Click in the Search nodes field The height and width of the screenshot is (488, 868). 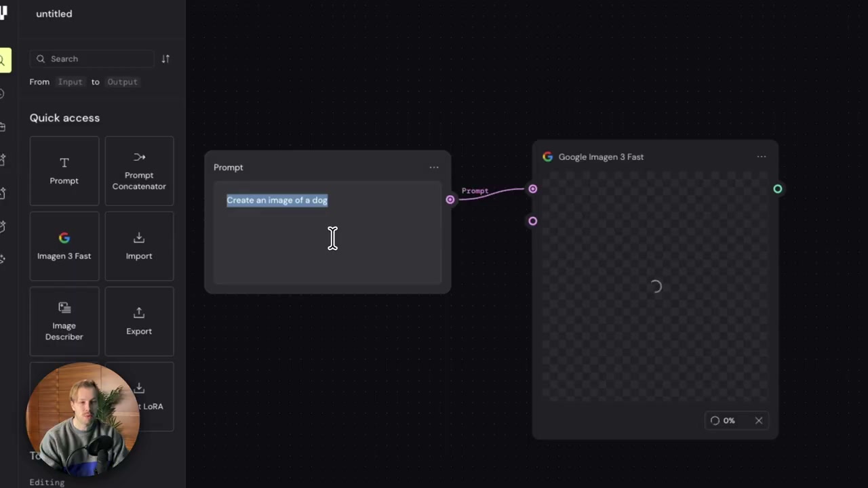(x=92, y=59)
